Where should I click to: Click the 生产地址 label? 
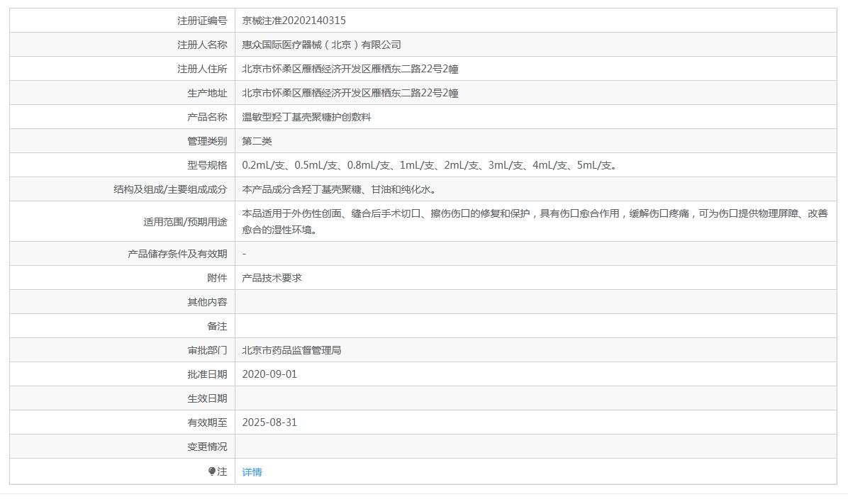[x=207, y=93]
